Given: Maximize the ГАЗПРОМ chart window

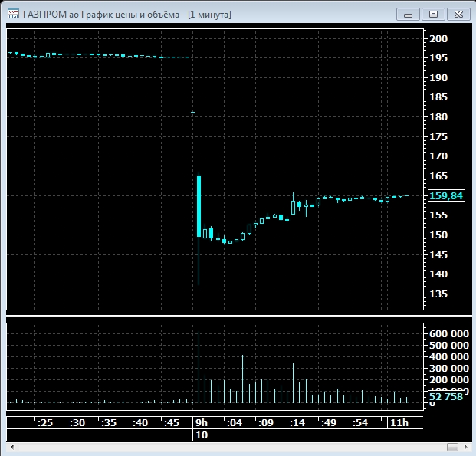Looking at the screenshot, I should click(433, 14).
